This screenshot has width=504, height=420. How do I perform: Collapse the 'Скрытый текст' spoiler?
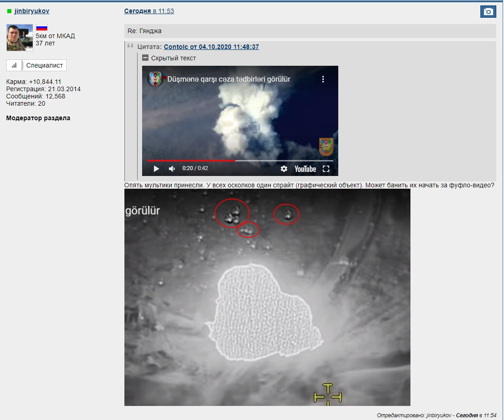[145, 58]
